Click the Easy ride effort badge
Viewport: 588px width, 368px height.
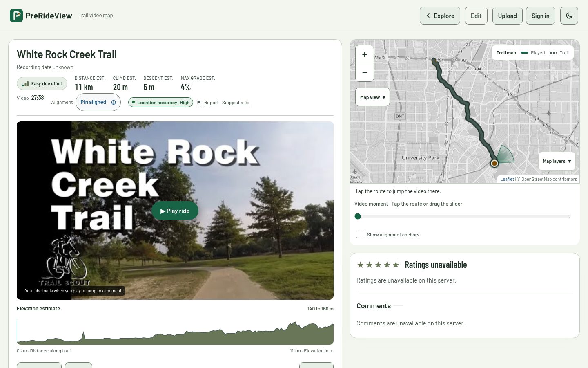[42, 84]
